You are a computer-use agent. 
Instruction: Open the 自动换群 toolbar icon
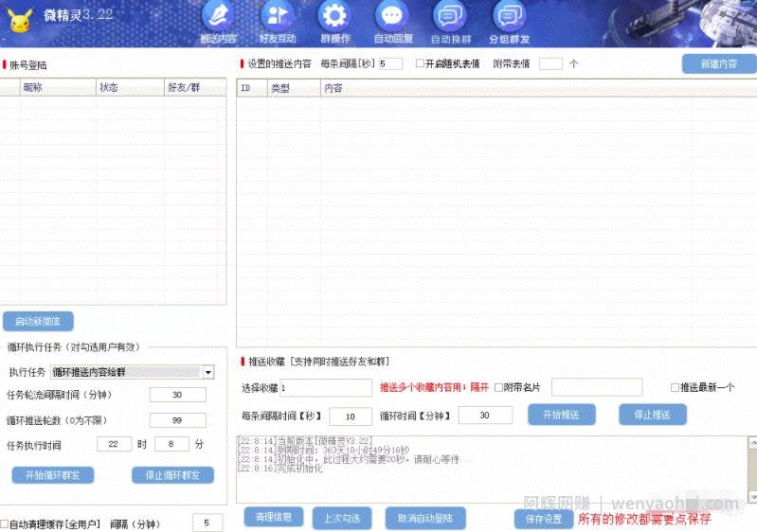coord(450,22)
